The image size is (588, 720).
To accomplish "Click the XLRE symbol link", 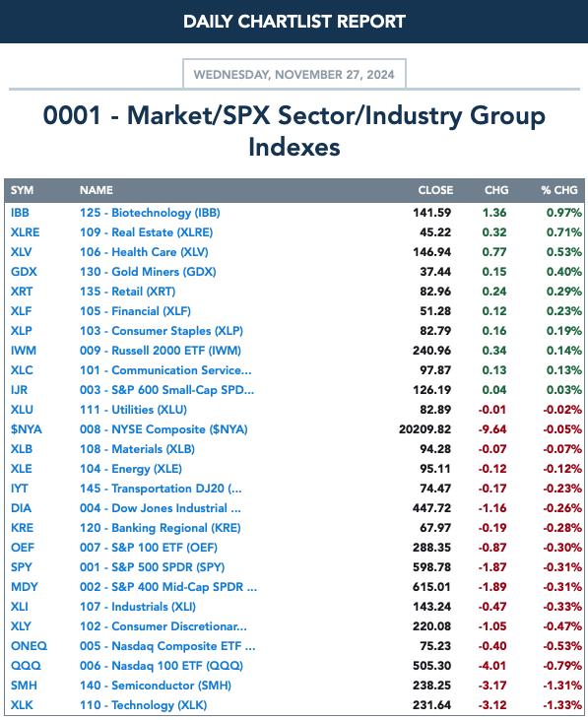I will 26,232.
